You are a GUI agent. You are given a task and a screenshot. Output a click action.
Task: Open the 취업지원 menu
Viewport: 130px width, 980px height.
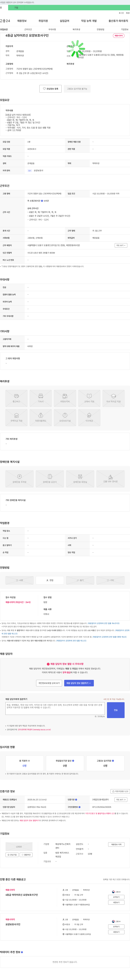43,21
